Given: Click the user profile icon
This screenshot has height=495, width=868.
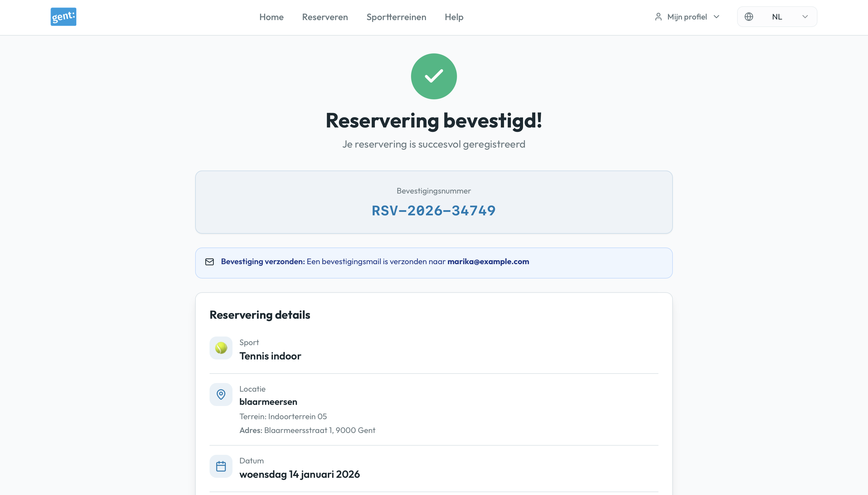Looking at the screenshot, I should (658, 16).
